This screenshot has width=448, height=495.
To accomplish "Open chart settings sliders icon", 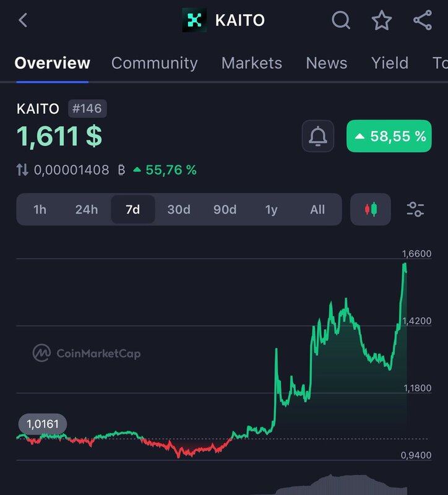I will 415,209.
